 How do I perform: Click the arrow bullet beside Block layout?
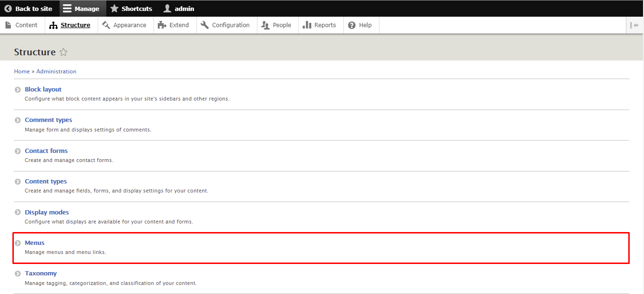pos(18,90)
